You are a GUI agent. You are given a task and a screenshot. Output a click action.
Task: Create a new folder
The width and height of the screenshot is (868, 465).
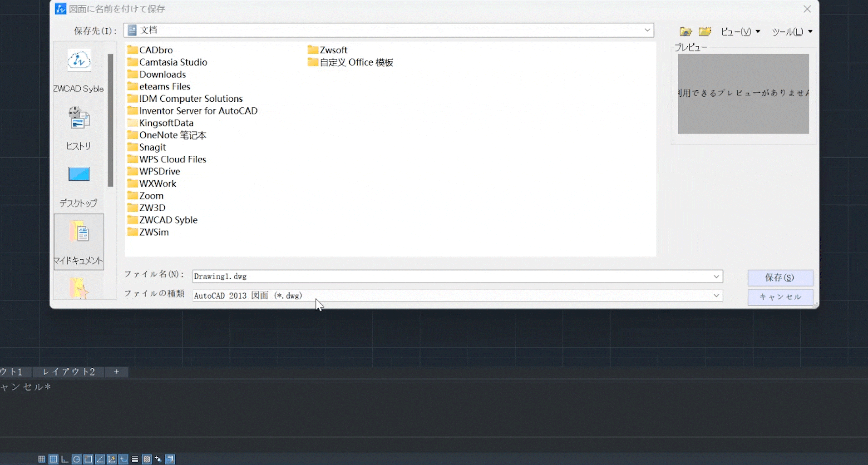705,31
